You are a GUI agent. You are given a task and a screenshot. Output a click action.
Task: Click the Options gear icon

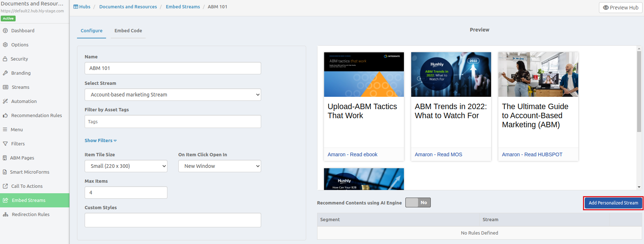pyautogui.click(x=5, y=45)
